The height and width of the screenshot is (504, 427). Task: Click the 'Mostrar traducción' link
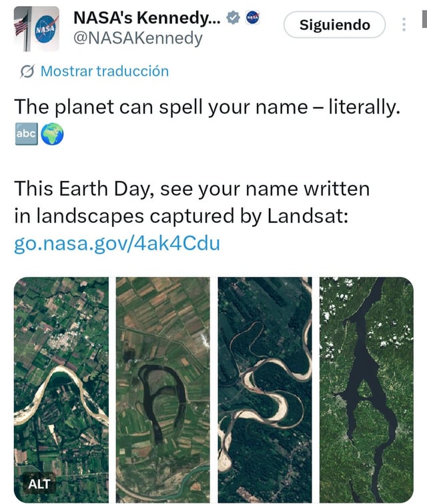point(104,71)
